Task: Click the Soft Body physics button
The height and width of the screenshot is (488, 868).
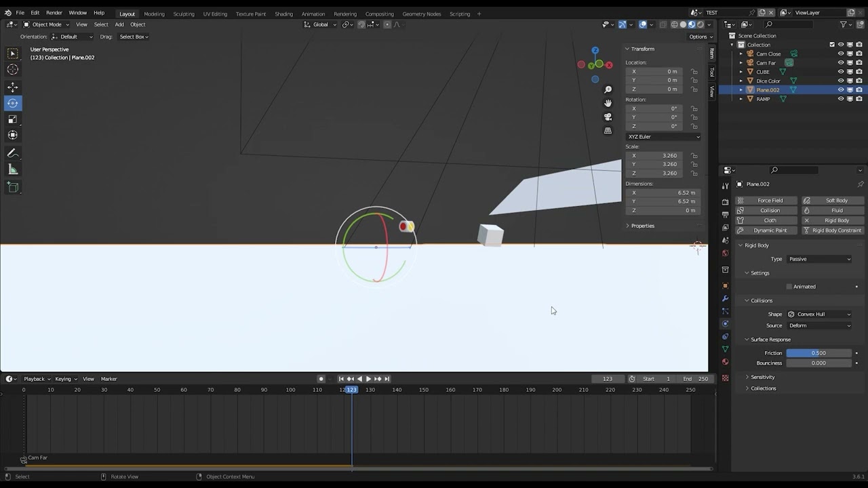Action: [x=833, y=201]
